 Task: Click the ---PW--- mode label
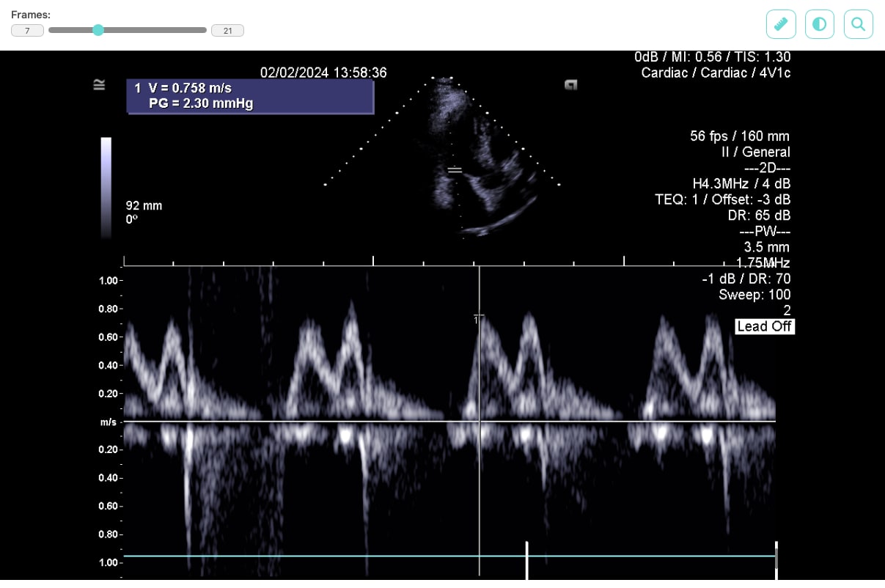pos(765,231)
